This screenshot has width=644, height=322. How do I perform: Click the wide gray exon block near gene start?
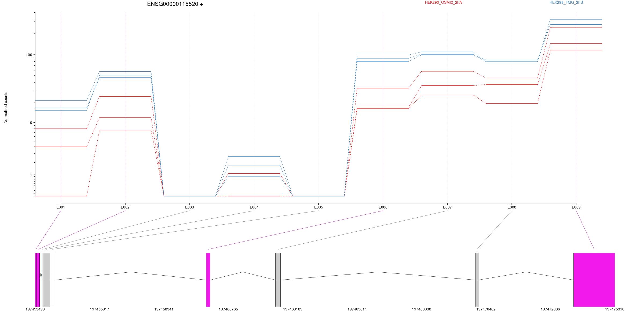click(x=46, y=280)
